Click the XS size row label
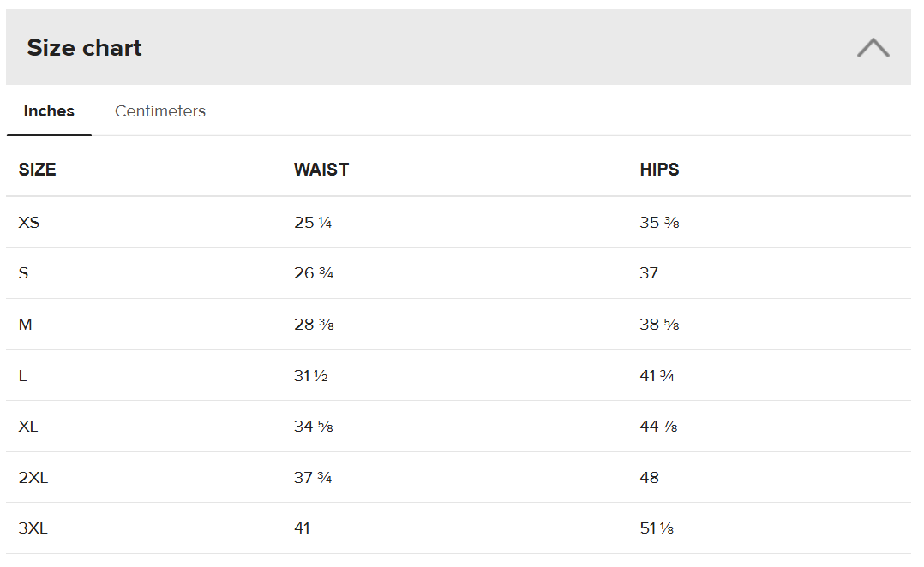 [29, 223]
